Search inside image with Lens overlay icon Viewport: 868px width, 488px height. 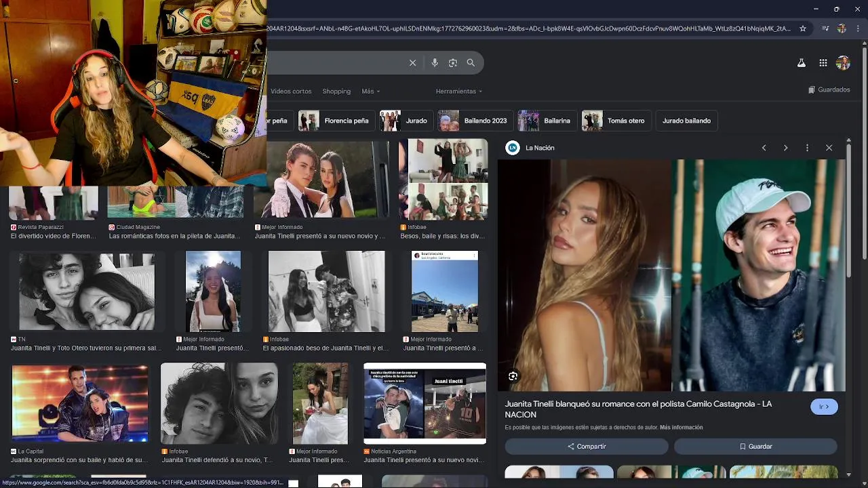click(513, 376)
